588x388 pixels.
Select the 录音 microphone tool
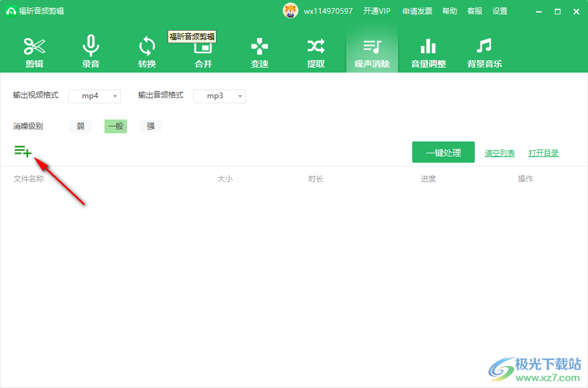[x=91, y=52]
